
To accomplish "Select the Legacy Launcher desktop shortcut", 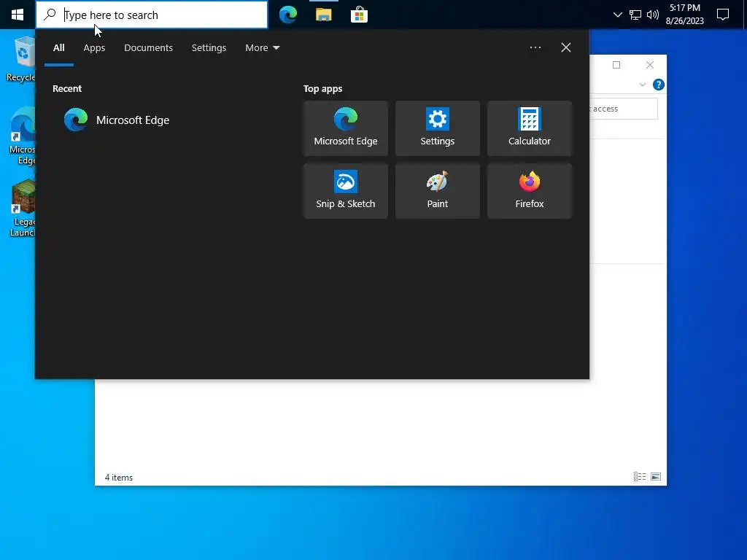I will point(23,208).
